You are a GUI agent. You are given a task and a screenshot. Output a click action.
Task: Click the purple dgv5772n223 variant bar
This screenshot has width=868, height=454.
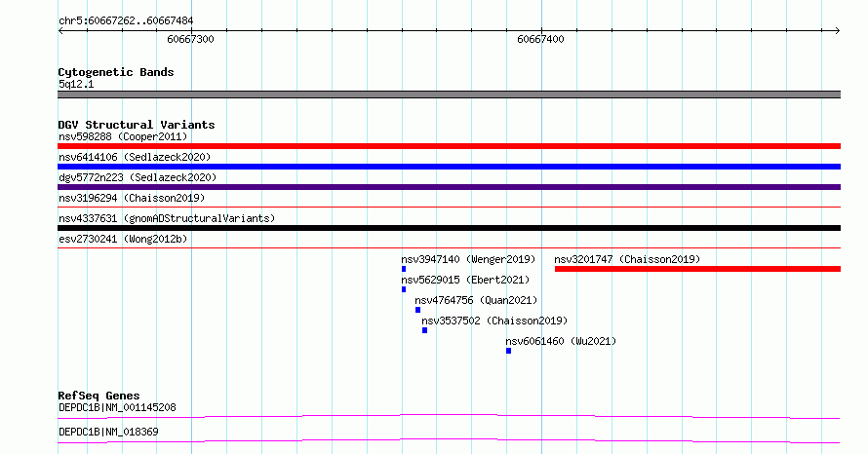[449, 187]
